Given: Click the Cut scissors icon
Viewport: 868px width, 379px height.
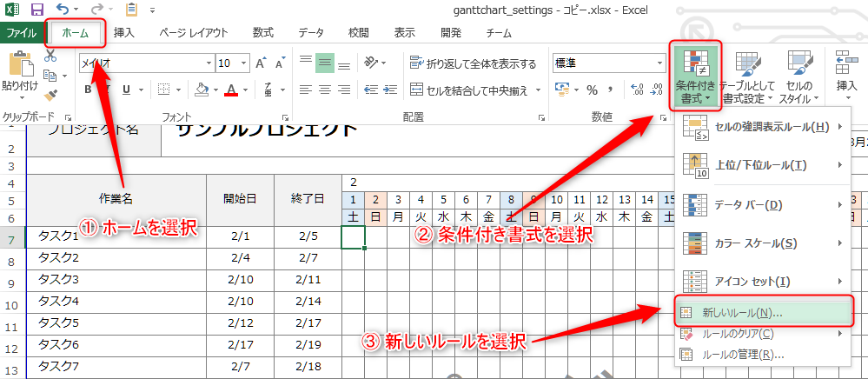Looking at the screenshot, I should click(50, 56).
